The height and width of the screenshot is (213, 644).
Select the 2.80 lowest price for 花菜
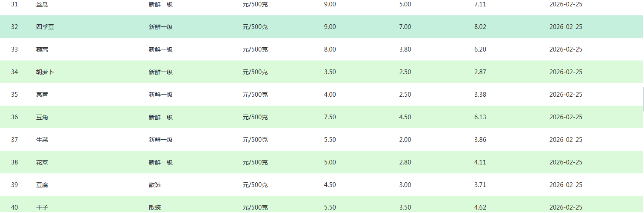[405, 162]
